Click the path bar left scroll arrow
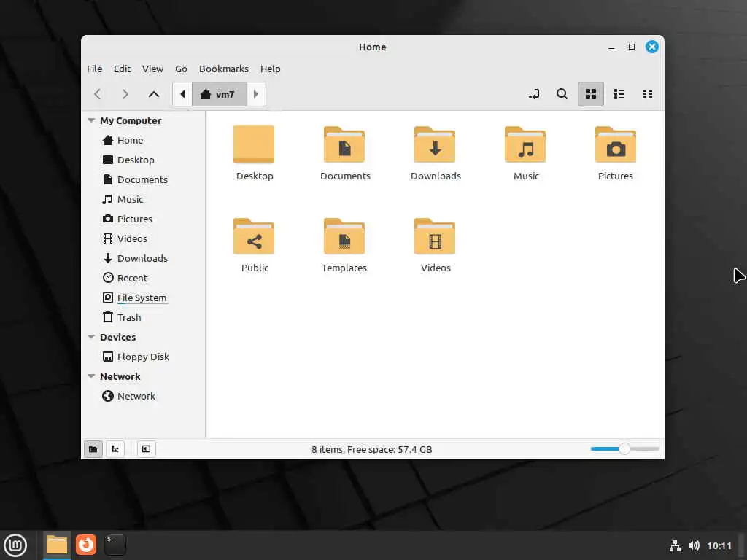747x560 pixels. click(x=182, y=94)
